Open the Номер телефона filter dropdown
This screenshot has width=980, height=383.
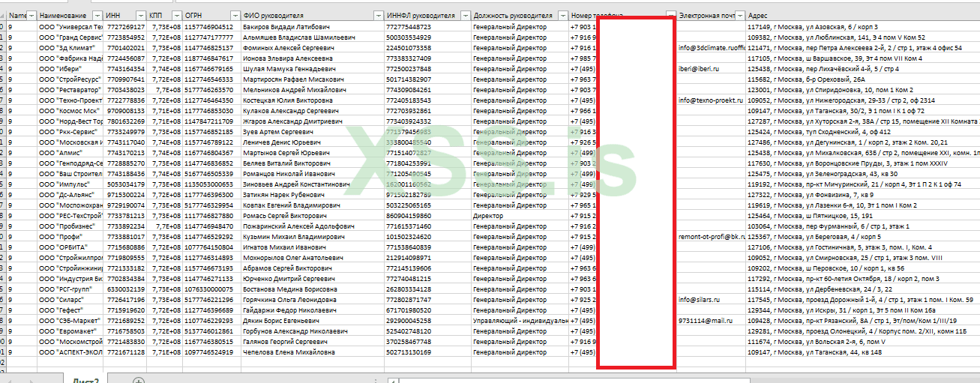click(670, 16)
